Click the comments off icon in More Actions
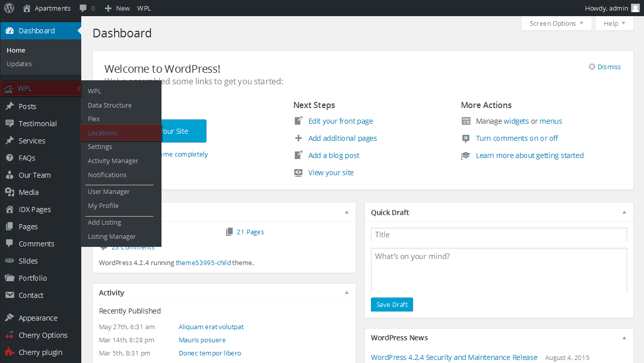Screen dimensions: 644x363 pyautogui.click(x=466, y=138)
